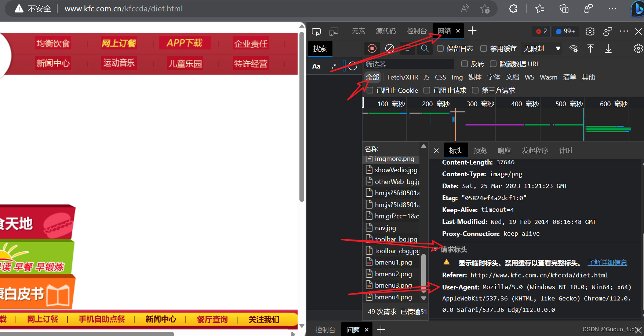Open the network search magnifier icon

point(425,48)
